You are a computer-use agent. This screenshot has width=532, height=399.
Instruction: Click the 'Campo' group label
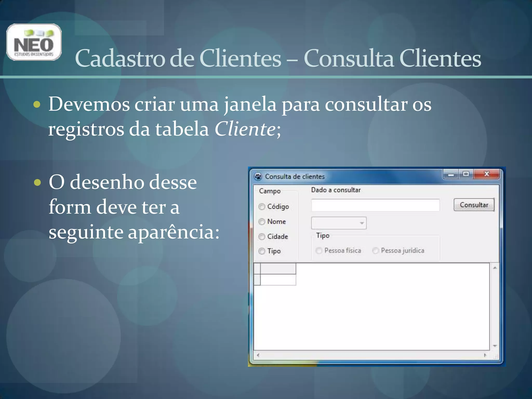pyautogui.click(x=270, y=191)
